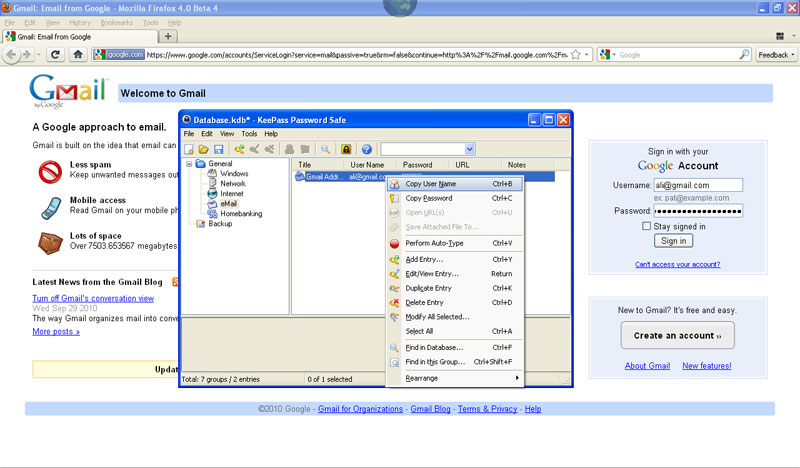The width and height of the screenshot is (800, 468).
Task: Click Gmail Sign in button
Action: coord(673,241)
